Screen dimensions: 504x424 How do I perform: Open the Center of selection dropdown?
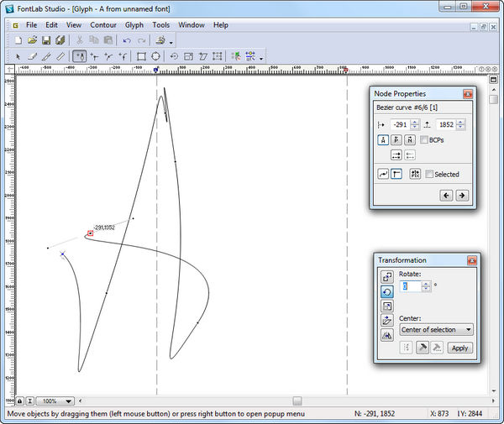[435, 330]
